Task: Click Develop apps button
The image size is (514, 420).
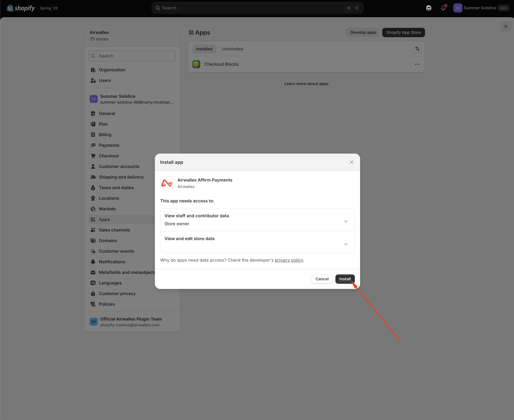Action: [363, 32]
